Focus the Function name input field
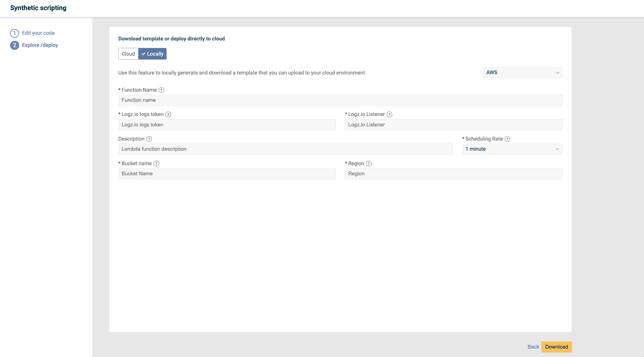 point(340,100)
